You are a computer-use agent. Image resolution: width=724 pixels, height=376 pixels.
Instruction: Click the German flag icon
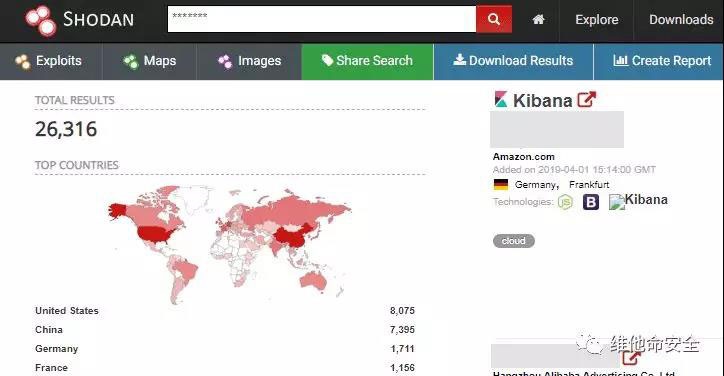pos(501,185)
